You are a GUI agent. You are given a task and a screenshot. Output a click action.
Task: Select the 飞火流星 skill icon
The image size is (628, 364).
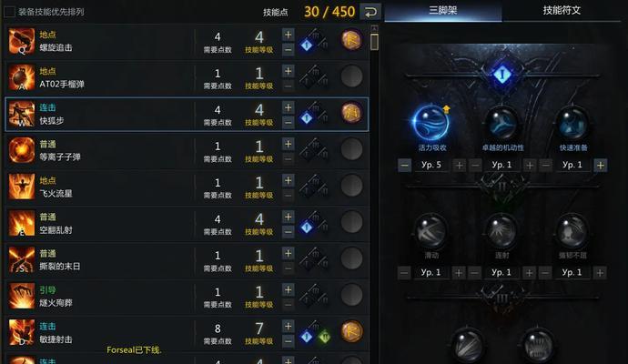click(x=22, y=187)
